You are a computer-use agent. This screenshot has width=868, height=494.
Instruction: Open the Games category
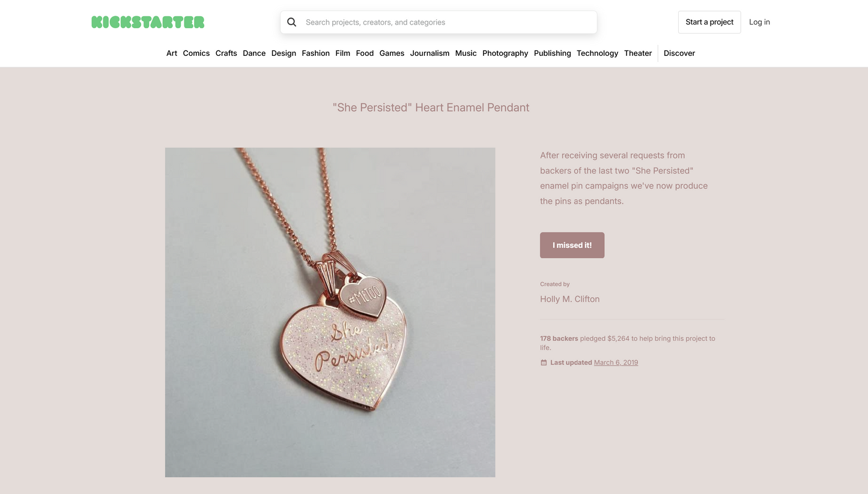(392, 53)
